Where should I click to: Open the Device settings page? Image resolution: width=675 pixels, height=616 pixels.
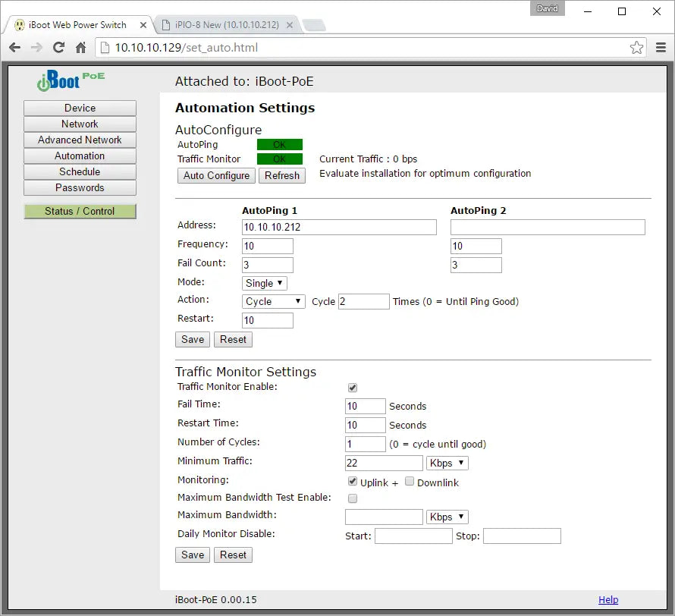(80, 108)
